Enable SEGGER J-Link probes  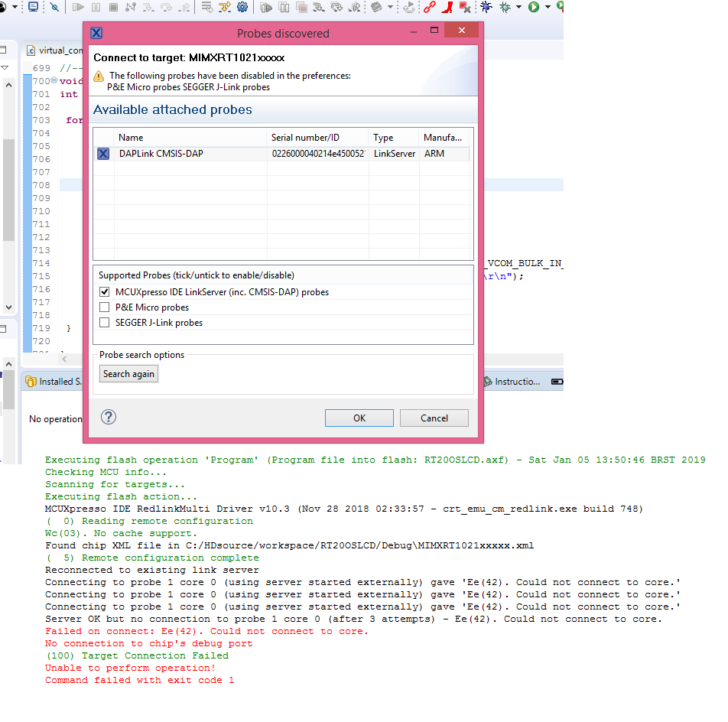pos(104,322)
